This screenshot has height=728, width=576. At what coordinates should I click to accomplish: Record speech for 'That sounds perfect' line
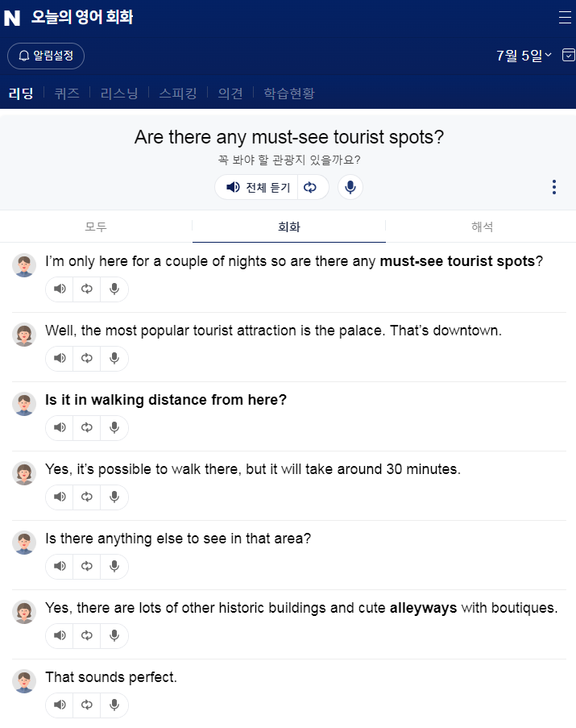coord(114,705)
